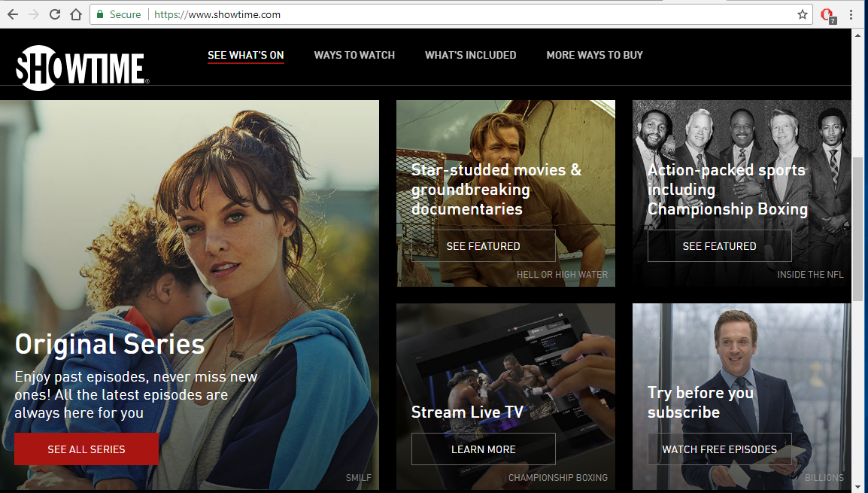Open More Ways to Buy navigation item
This screenshot has width=868, height=493.
pyautogui.click(x=594, y=56)
